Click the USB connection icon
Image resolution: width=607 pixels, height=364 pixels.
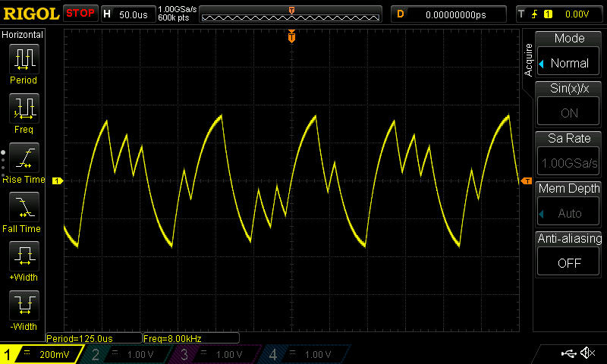(x=568, y=353)
